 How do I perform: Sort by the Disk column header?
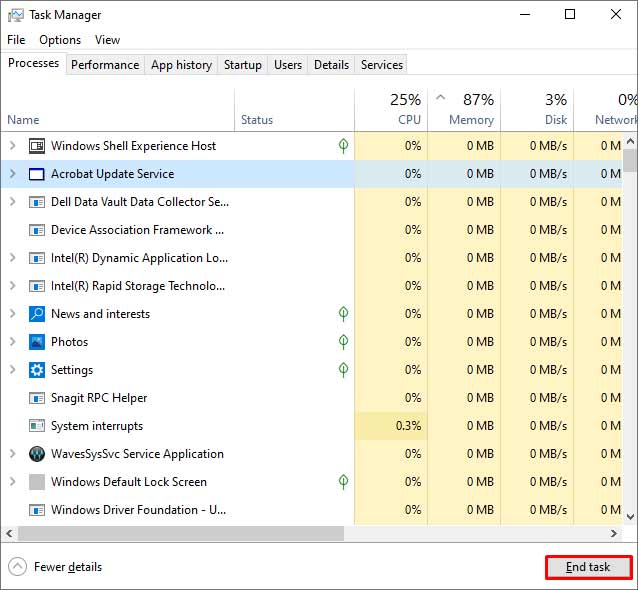point(537,110)
